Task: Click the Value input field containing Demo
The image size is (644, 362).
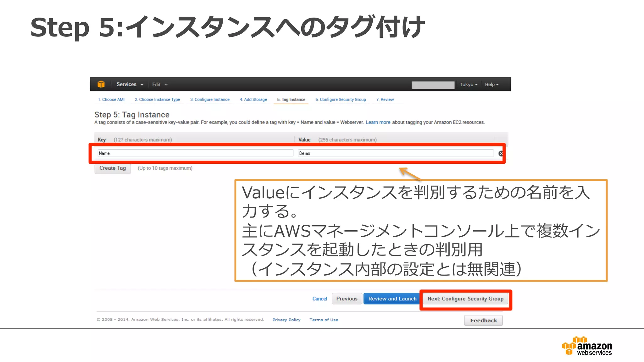Action: (396, 153)
